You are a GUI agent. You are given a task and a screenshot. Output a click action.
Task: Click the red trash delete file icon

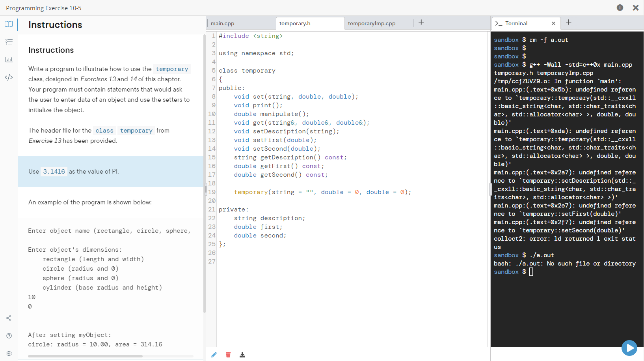coord(228,355)
